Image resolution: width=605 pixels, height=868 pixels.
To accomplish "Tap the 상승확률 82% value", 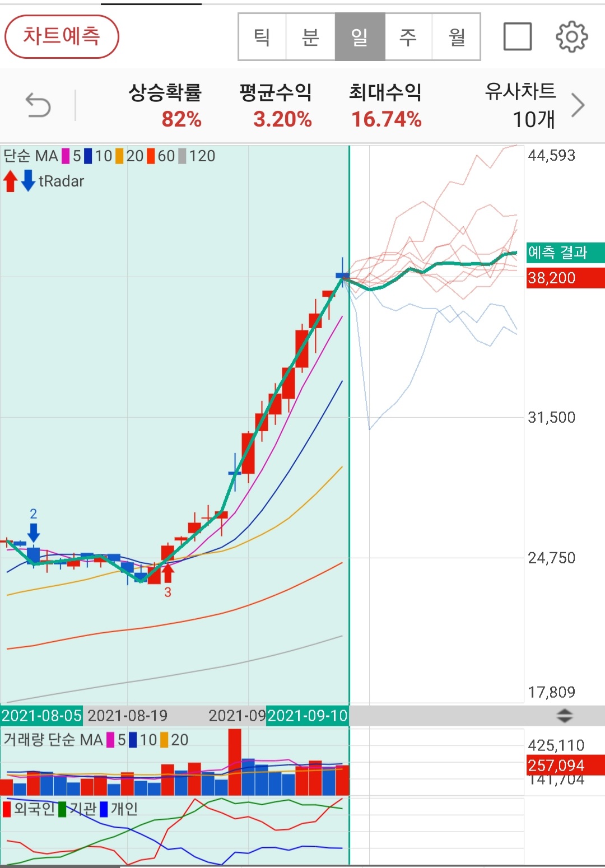I will click(x=182, y=119).
